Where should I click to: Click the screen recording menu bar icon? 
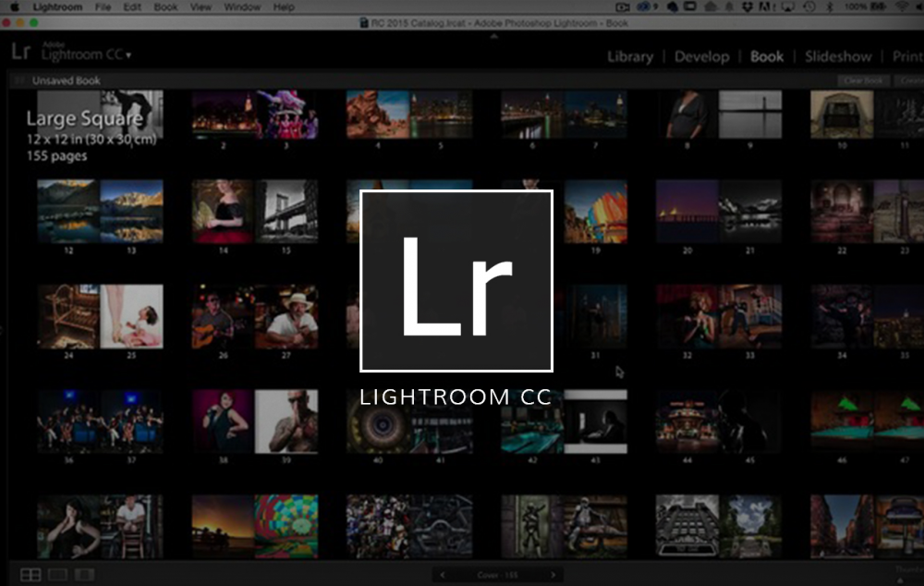click(x=622, y=7)
